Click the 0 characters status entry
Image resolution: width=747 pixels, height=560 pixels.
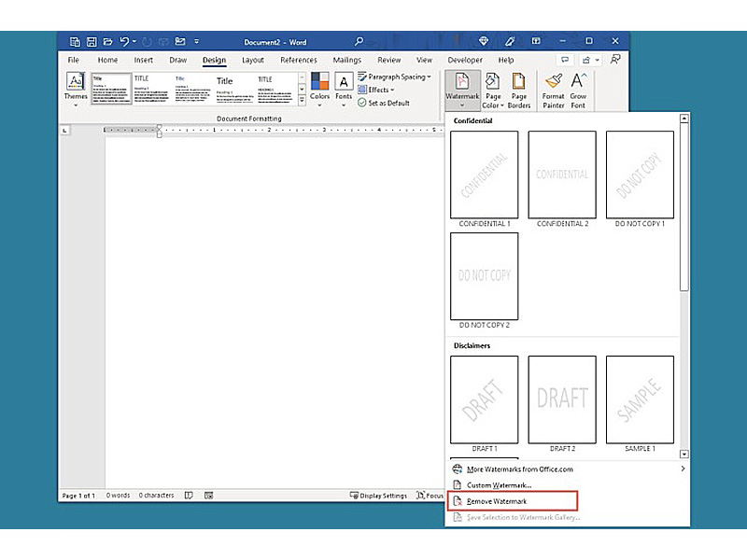coord(156,496)
